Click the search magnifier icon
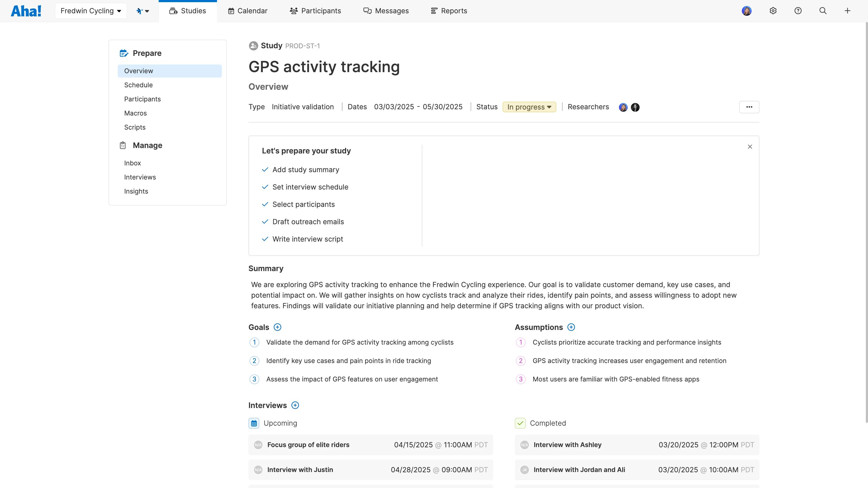 (x=823, y=11)
